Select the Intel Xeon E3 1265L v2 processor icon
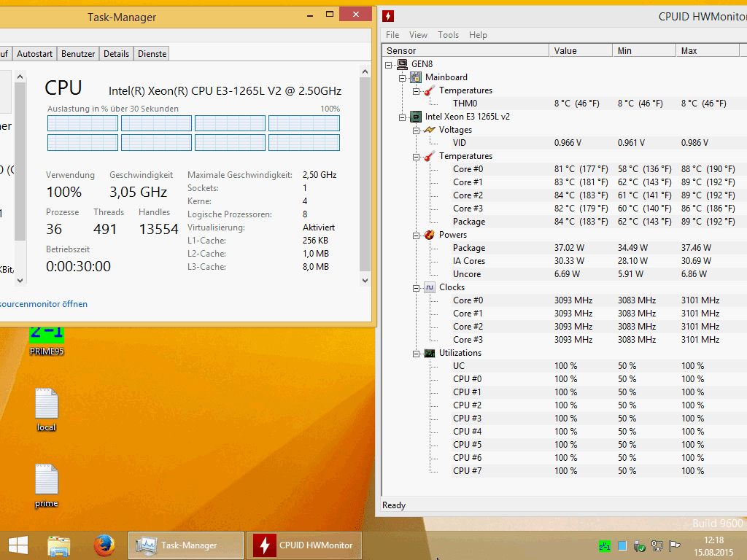Image resolution: width=747 pixels, height=560 pixels. (416, 117)
